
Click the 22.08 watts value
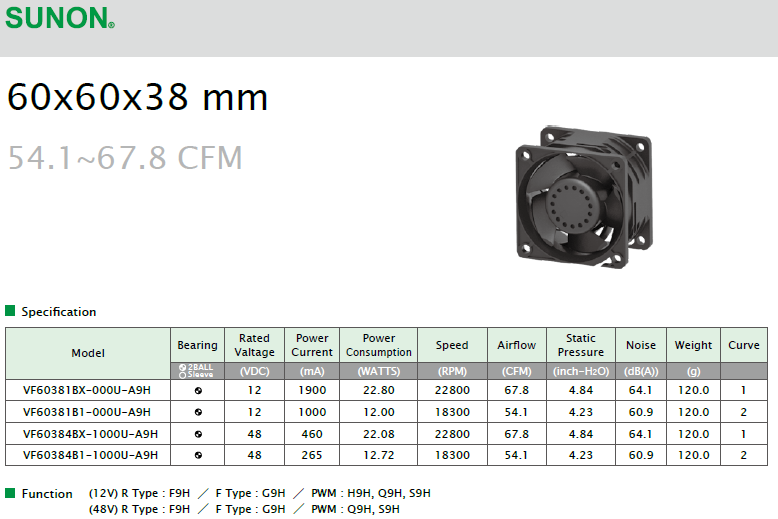point(379,434)
